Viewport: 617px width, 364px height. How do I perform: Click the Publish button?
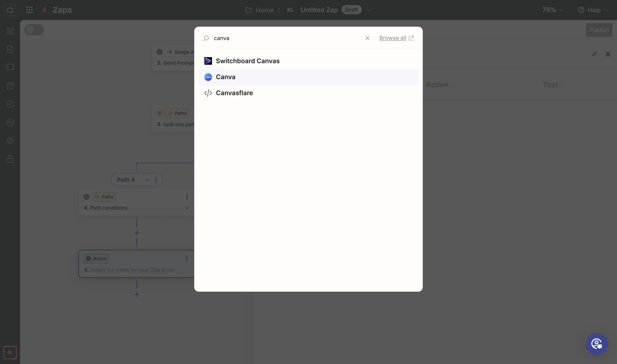coord(599,30)
